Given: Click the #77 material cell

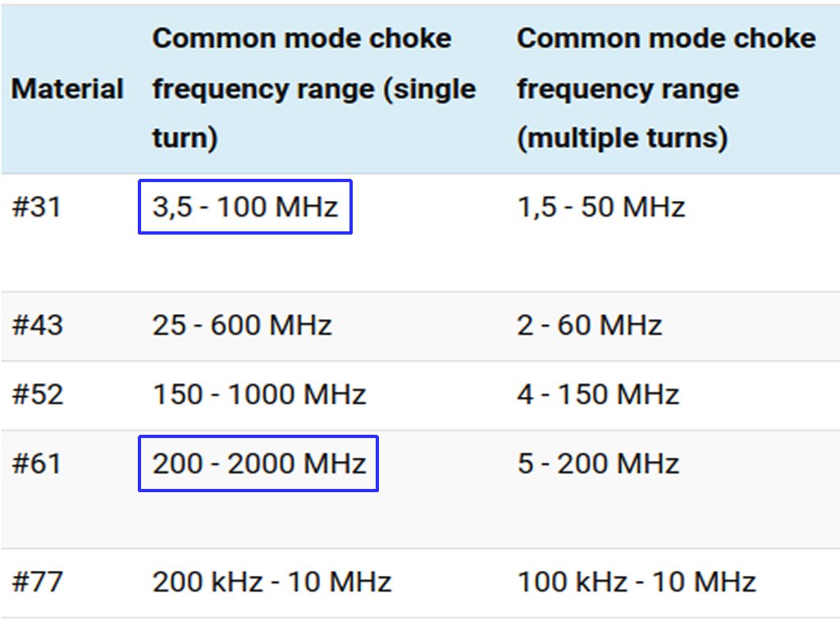Looking at the screenshot, I should 38,582.
